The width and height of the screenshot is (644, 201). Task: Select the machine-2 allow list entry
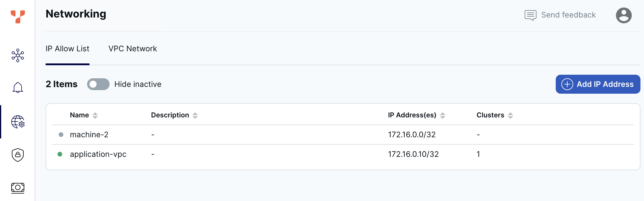[89, 135]
